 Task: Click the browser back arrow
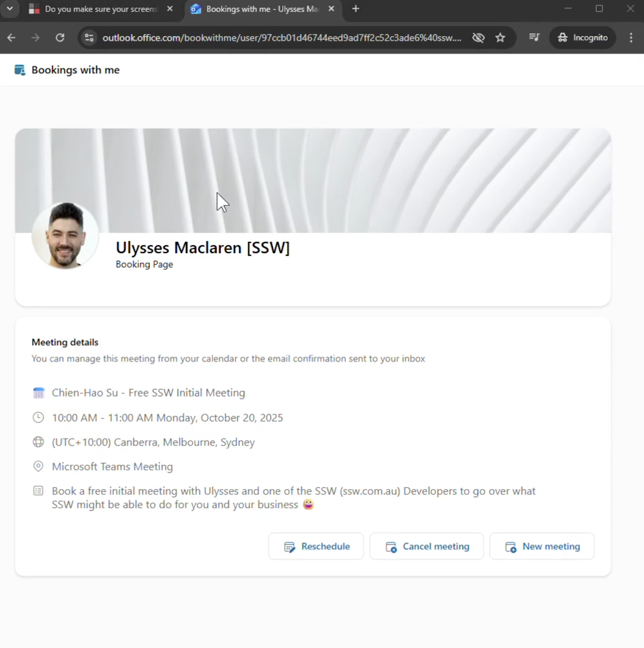click(11, 37)
